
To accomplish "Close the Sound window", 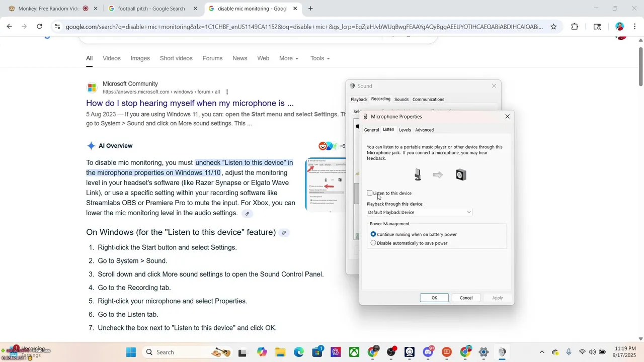I will [x=494, y=86].
